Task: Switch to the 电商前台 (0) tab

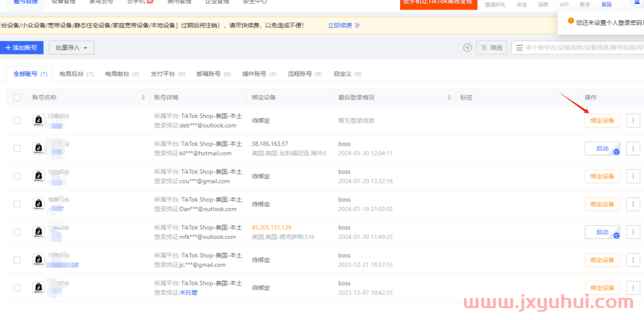Action: coord(122,74)
